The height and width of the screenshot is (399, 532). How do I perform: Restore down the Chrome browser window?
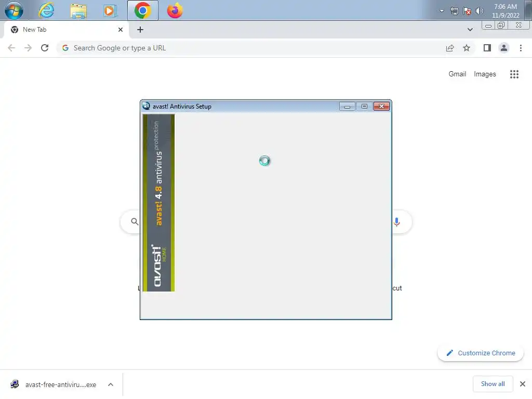click(501, 26)
